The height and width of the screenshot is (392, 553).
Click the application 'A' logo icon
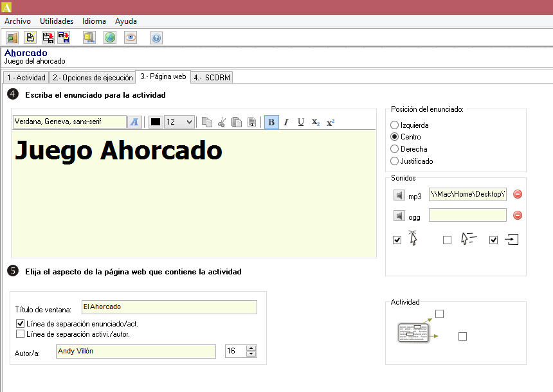point(6,7)
